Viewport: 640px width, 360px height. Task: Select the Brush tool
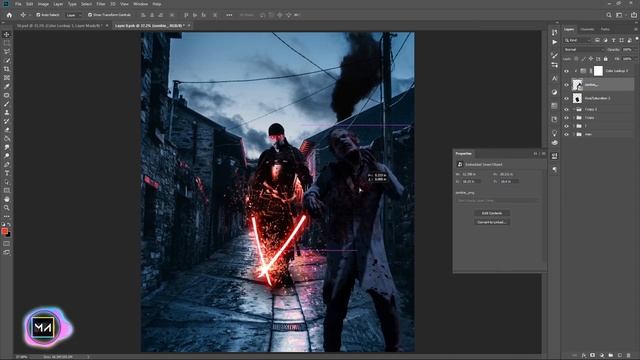point(7,104)
